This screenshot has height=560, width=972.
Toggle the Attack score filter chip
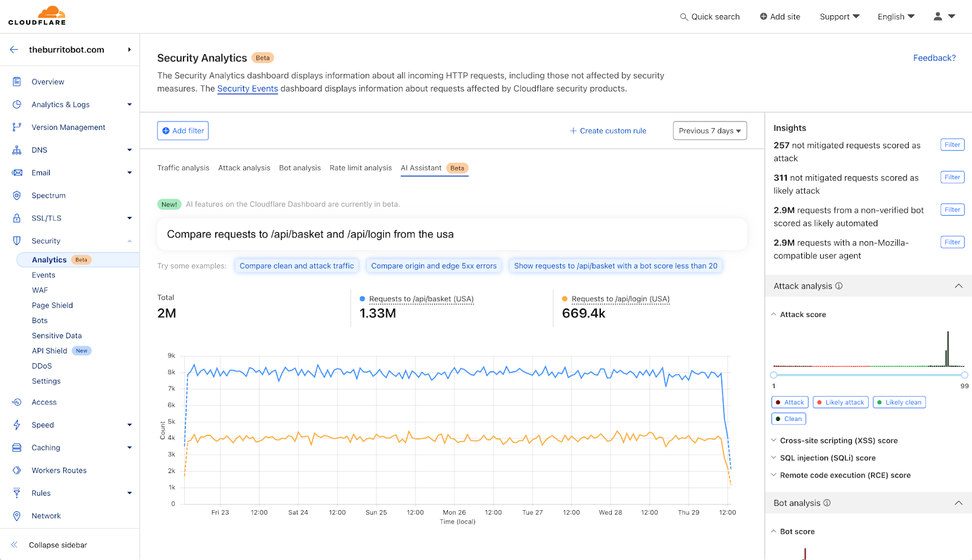[789, 402]
